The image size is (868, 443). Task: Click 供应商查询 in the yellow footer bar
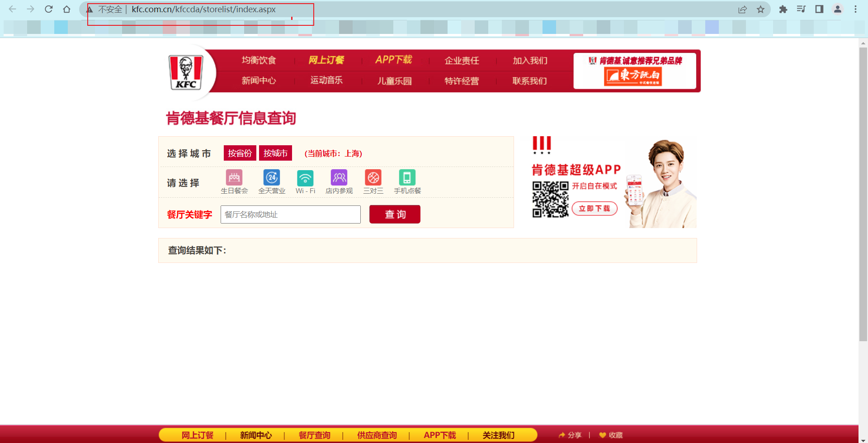pyautogui.click(x=377, y=435)
